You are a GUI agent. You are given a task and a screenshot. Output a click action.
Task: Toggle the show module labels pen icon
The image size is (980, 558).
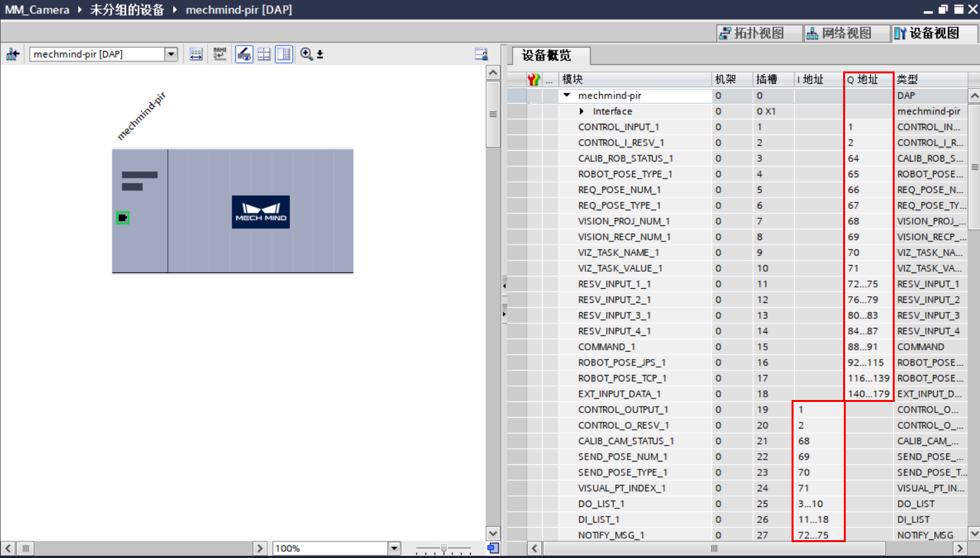243,54
